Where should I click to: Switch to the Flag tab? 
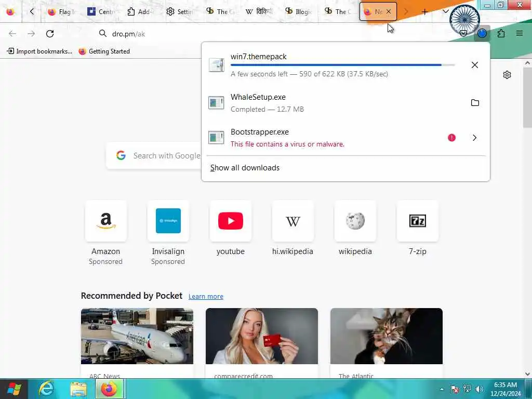pos(61,12)
